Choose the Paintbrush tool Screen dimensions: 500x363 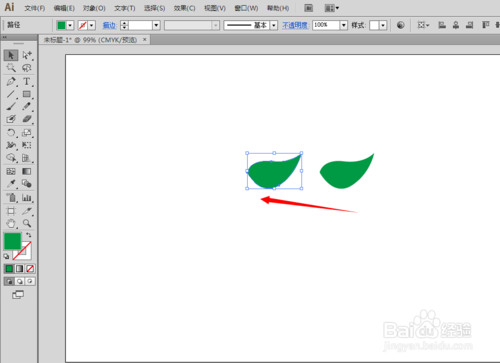(x=11, y=107)
